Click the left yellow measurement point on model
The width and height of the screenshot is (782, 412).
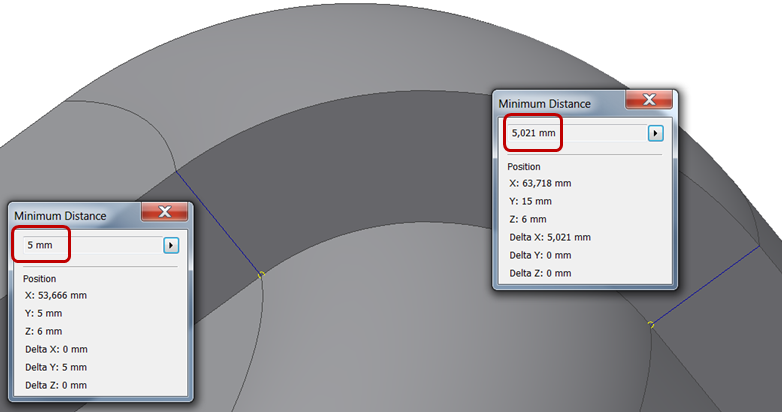(x=260, y=275)
